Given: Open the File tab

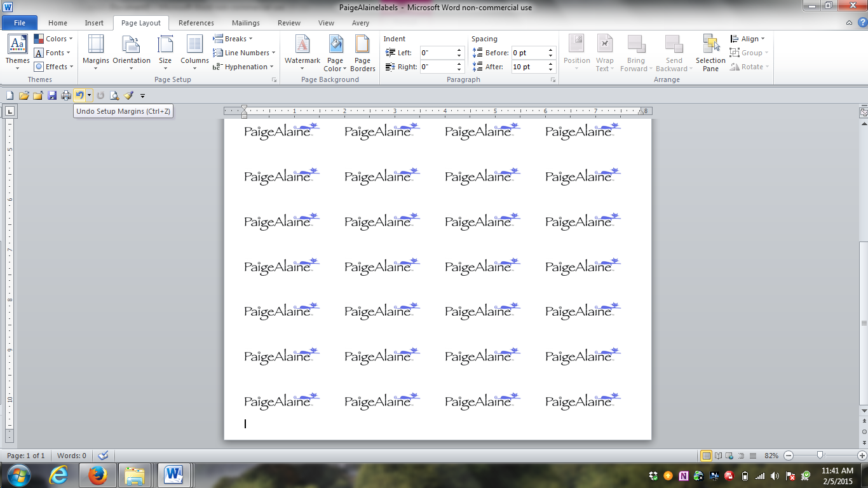Looking at the screenshot, I should click(x=20, y=23).
